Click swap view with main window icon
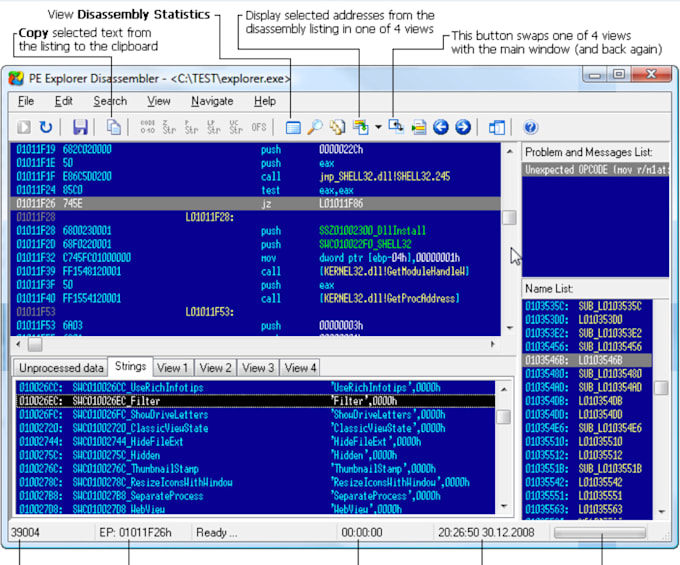This screenshot has height=565, width=680. coord(396,127)
